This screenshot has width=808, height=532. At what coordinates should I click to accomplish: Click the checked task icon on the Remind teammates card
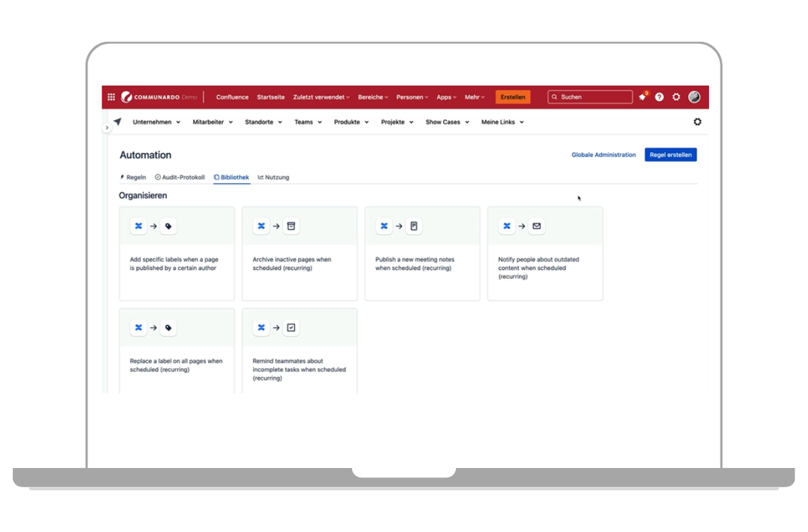[291, 327]
